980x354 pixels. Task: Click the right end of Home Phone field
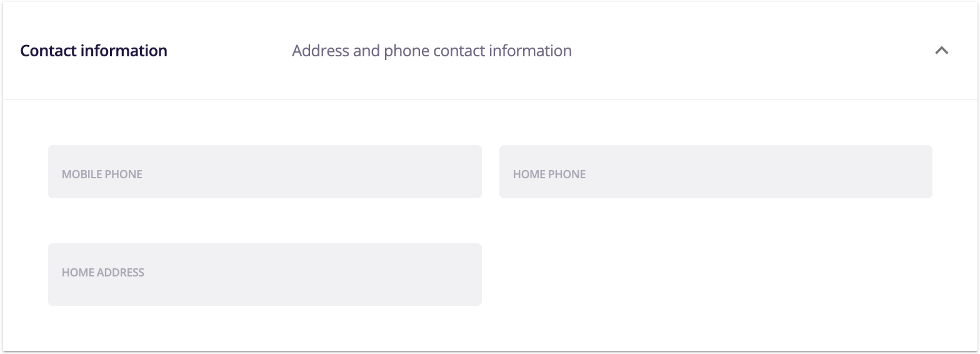pos(912,172)
